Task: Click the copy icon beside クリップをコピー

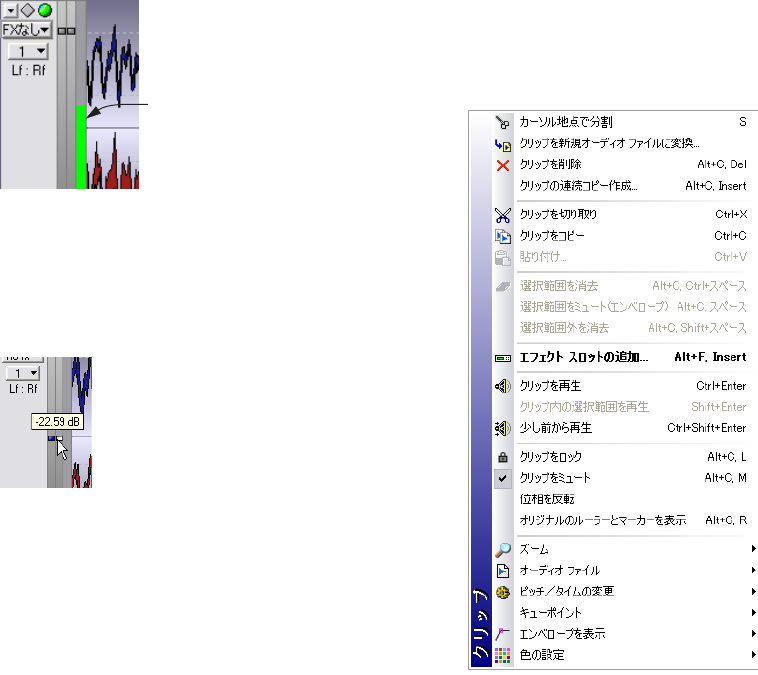Action: click(503, 236)
